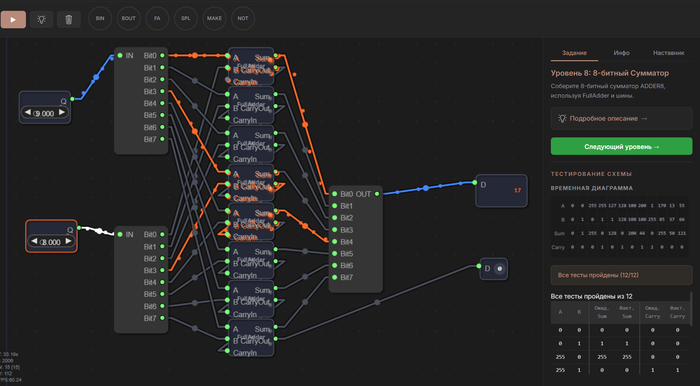Click the lightbulb hint icon in toolbar
700x386 pixels.
coord(42,20)
